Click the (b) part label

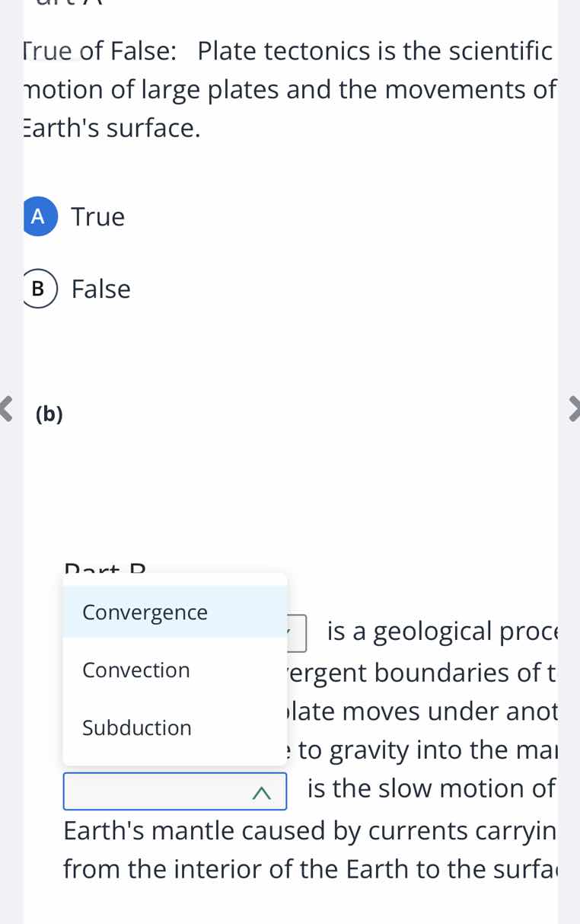pyautogui.click(x=48, y=414)
